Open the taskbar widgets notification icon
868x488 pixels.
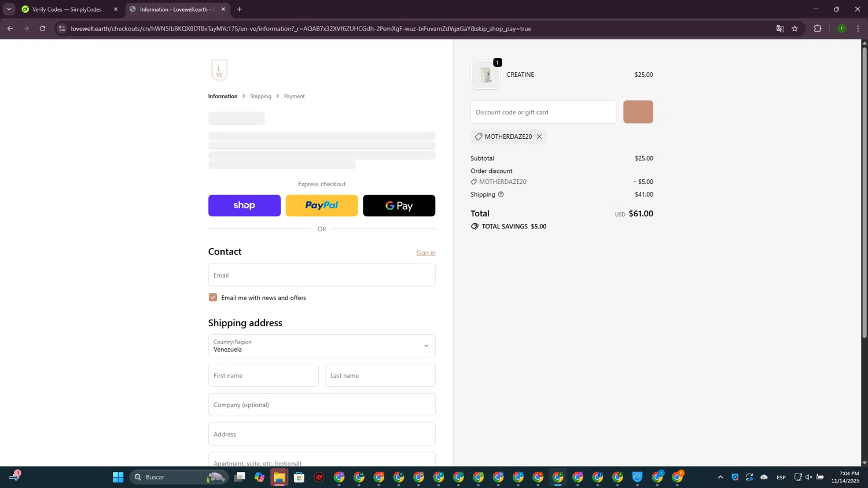pyautogui.click(x=15, y=476)
